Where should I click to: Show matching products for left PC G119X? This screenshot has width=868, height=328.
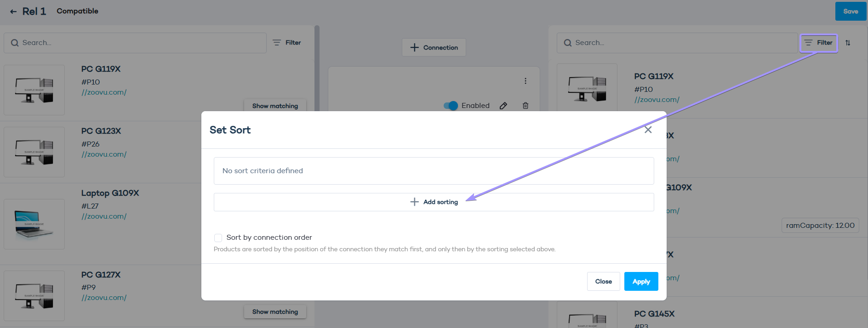(275, 106)
